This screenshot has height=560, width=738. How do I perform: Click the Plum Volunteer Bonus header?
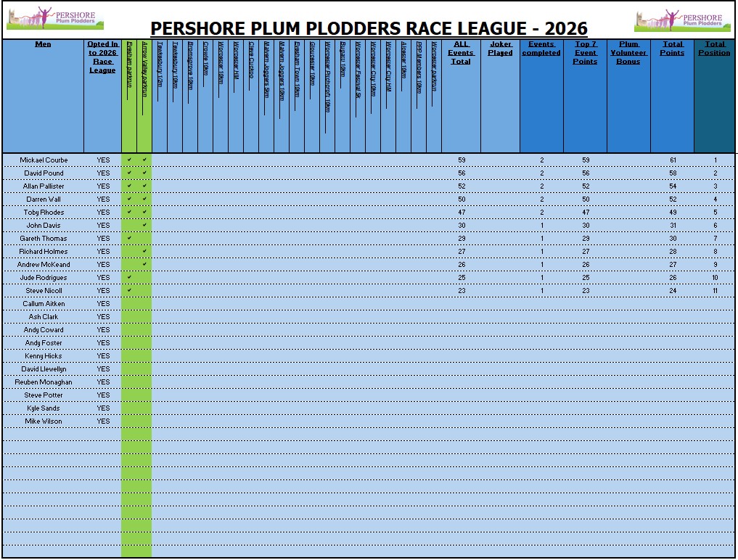[x=628, y=53]
